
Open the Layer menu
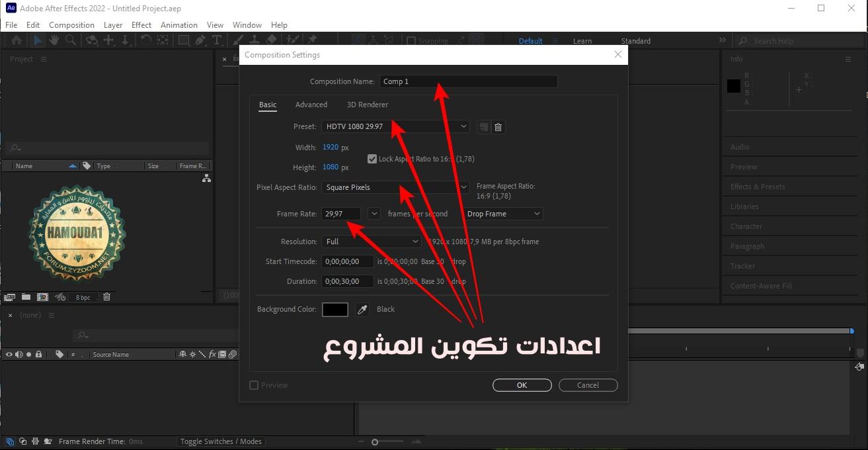tap(113, 24)
